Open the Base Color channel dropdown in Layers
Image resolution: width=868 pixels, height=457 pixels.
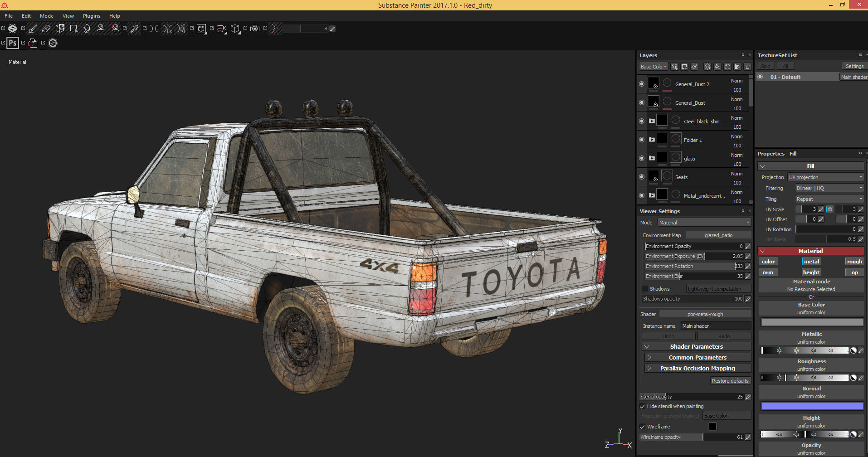653,67
